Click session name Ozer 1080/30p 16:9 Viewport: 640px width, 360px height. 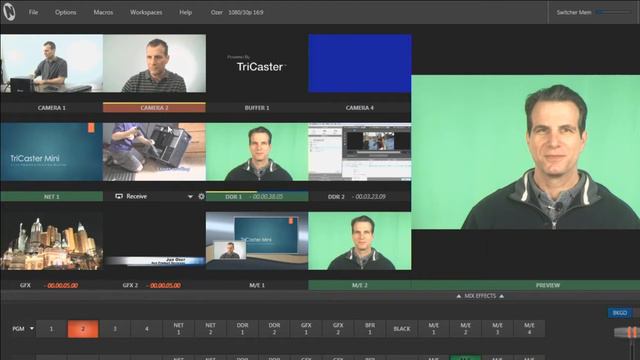(x=237, y=12)
